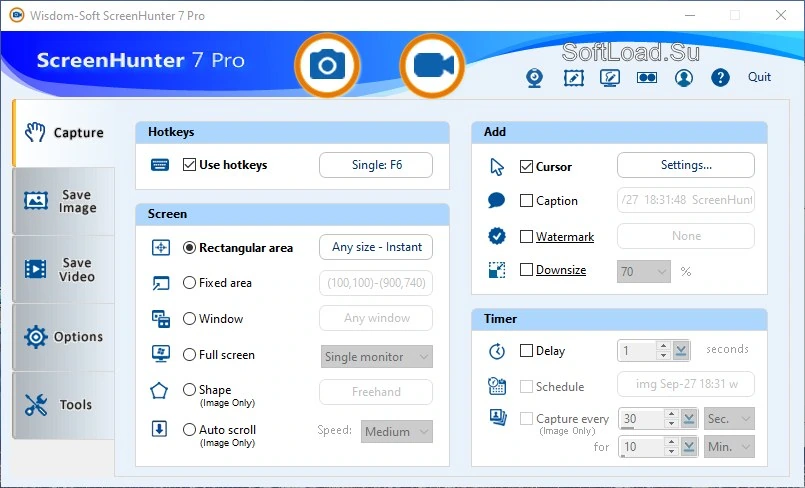This screenshot has height=488, width=805.
Task: Click the auto scroll down-arrow icon
Action: tap(160, 428)
